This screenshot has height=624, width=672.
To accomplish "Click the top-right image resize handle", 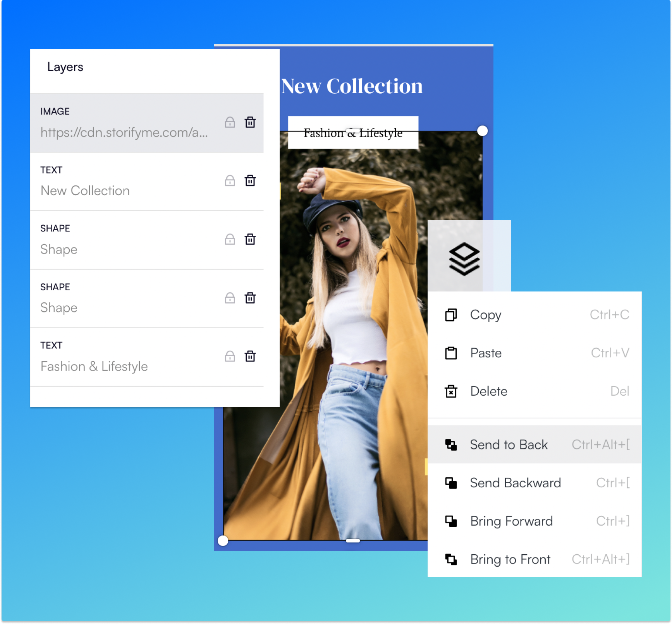I will click(482, 131).
